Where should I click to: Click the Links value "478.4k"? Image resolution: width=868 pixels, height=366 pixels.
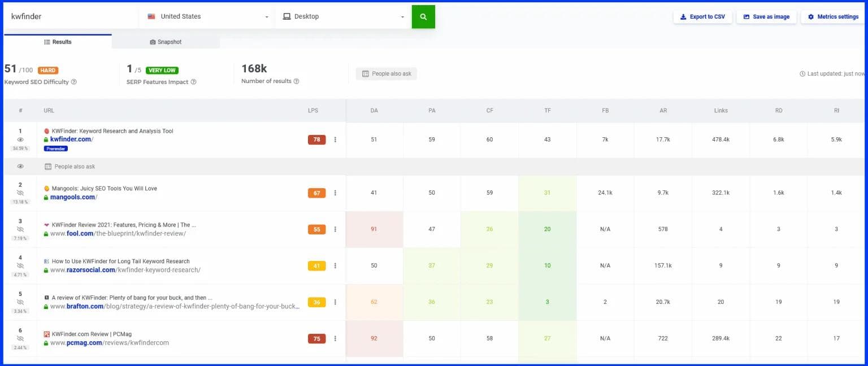pyautogui.click(x=721, y=140)
